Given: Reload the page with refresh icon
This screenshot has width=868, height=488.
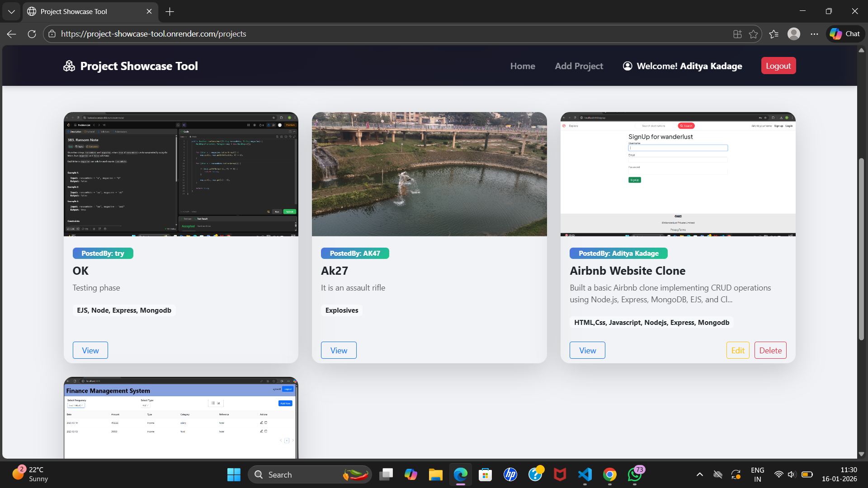Looking at the screenshot, I should pyautogui.click(x=32, y=34).
